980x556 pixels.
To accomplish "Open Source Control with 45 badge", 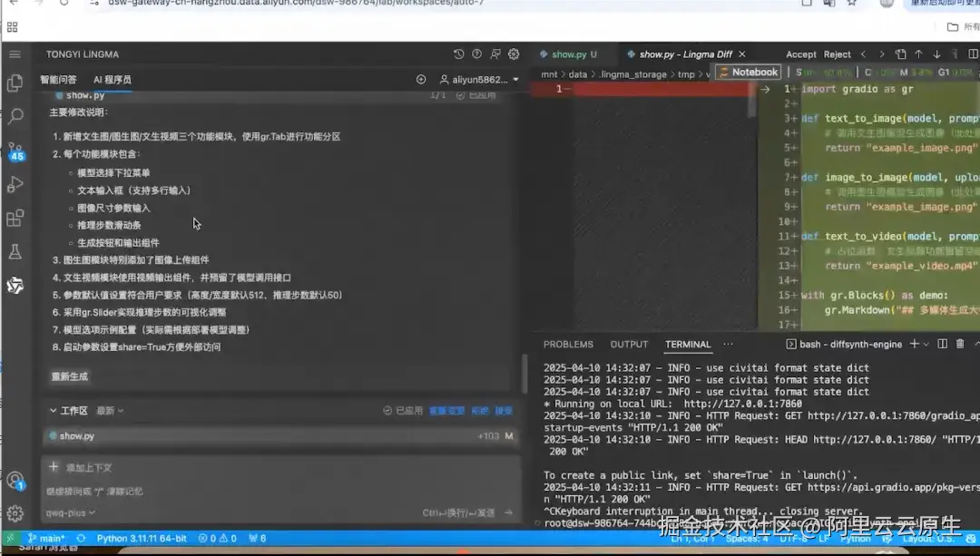I will coord(15,151).
